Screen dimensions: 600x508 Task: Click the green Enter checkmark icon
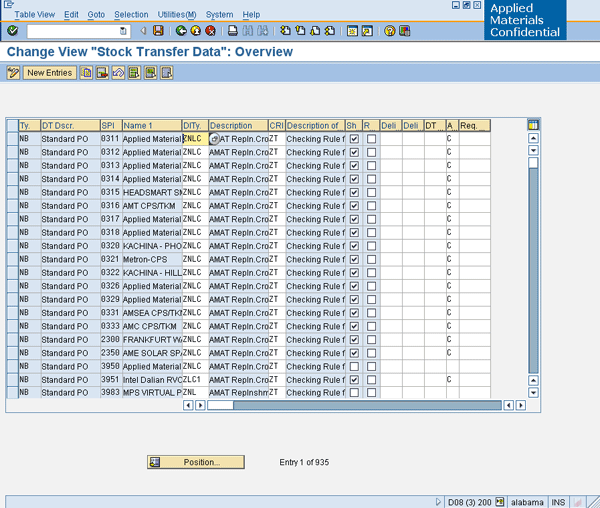click(x=12, y=31)
